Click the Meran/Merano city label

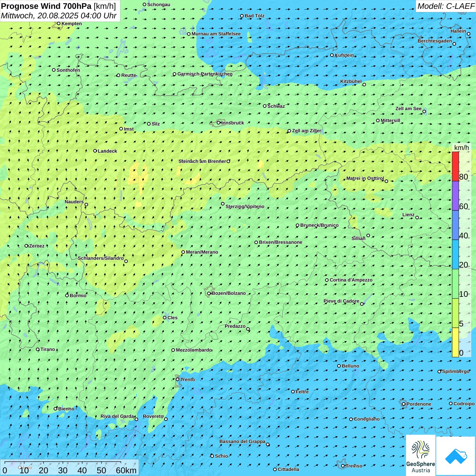[202, 252]
